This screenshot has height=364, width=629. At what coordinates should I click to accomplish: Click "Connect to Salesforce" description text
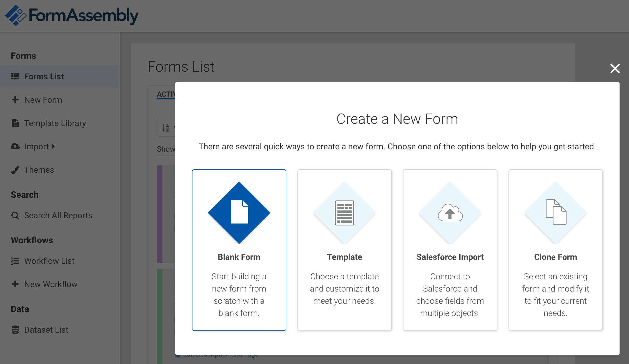click(450, 295)
